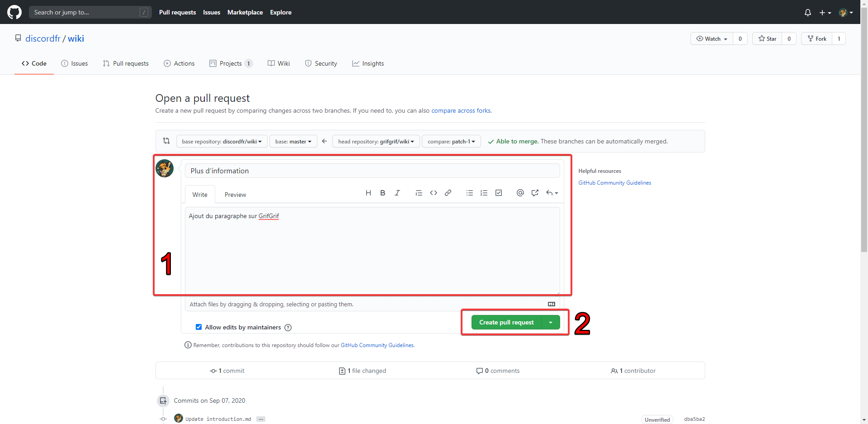Image resolution: width=868 pixels, height=424 pixels.
Task: Click the Markdown supported icon
Action: (x=552, y=304)
